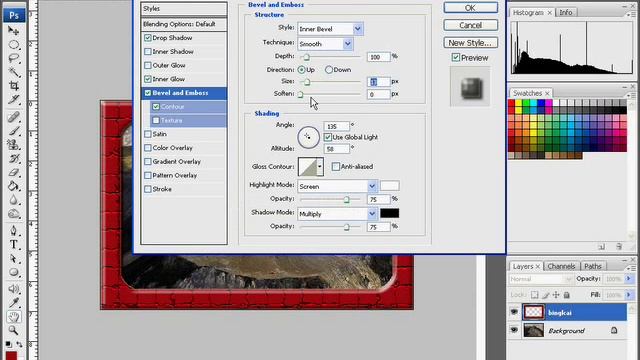Select the Crop tool
The image size is (640, 360).
pyautogui.click(x=13, y=86)
